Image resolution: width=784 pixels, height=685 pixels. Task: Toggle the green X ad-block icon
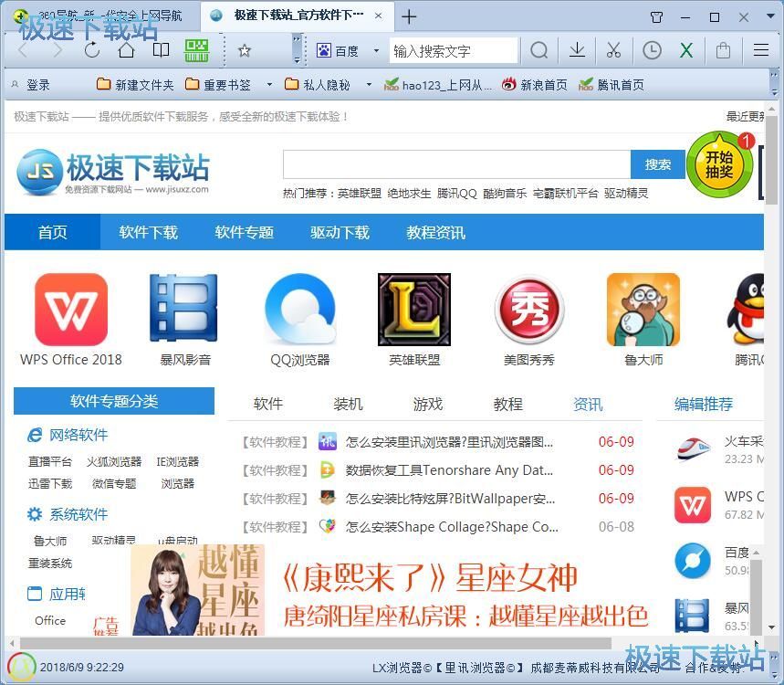(x=686, y=51)
